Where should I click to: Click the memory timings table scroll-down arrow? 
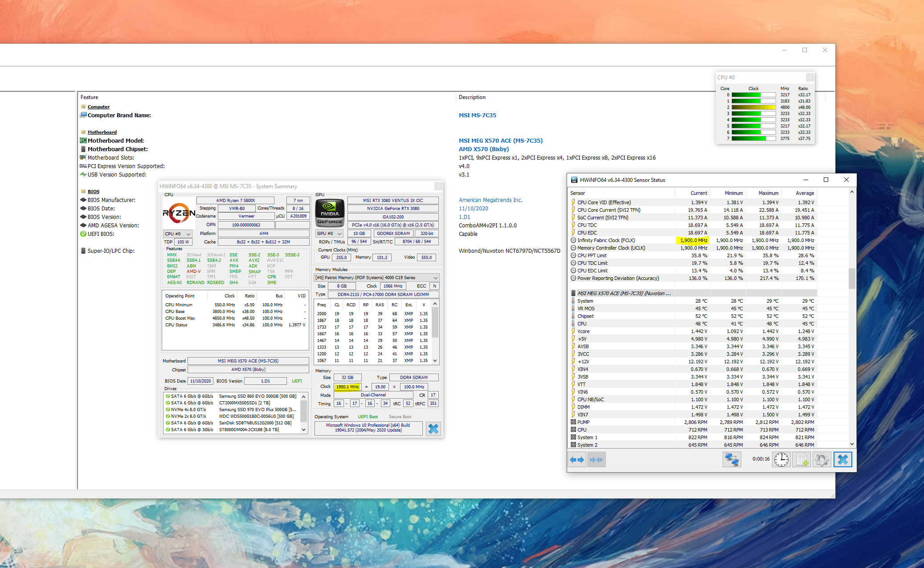click(435, 361)
